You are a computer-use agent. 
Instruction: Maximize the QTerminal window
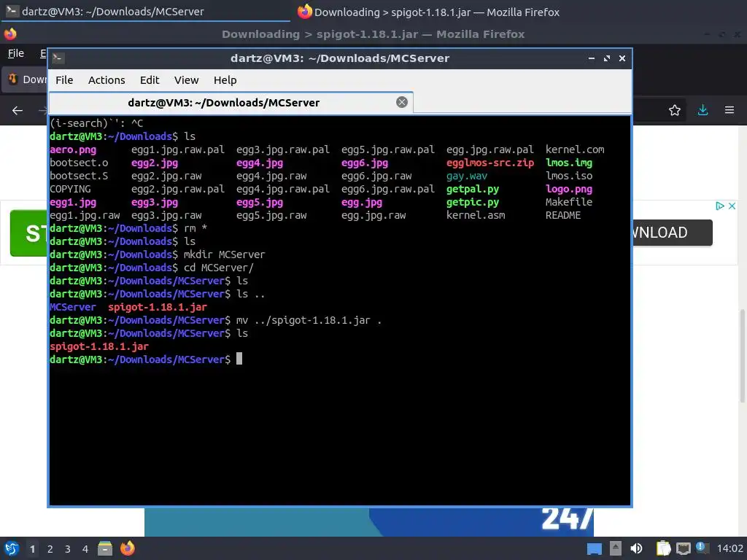(606, 58)
